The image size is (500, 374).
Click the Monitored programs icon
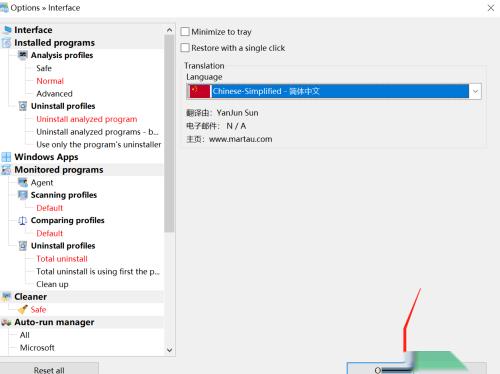pos(6,170)
